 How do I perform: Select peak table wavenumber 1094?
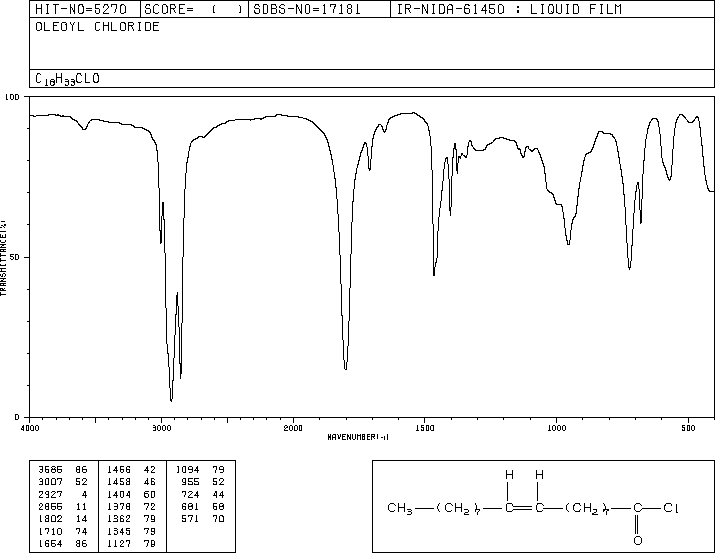pyautogui.click(x=188, y=470)
